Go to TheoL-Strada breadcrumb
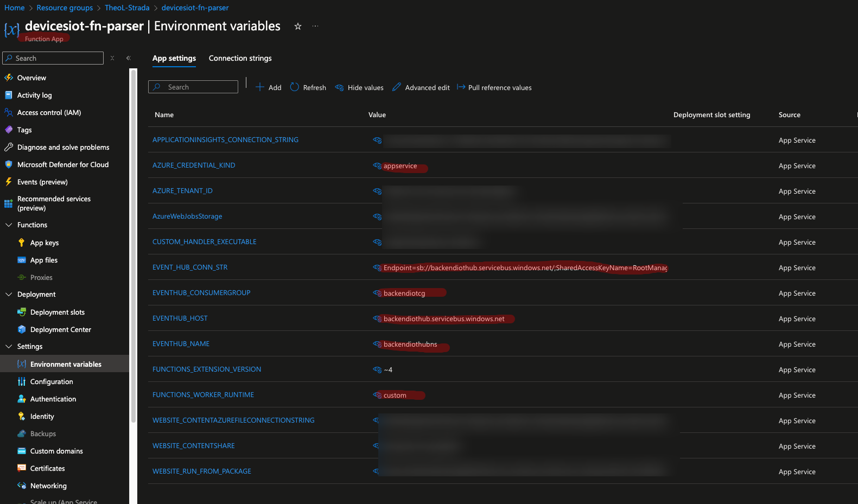 pos(127,8)
